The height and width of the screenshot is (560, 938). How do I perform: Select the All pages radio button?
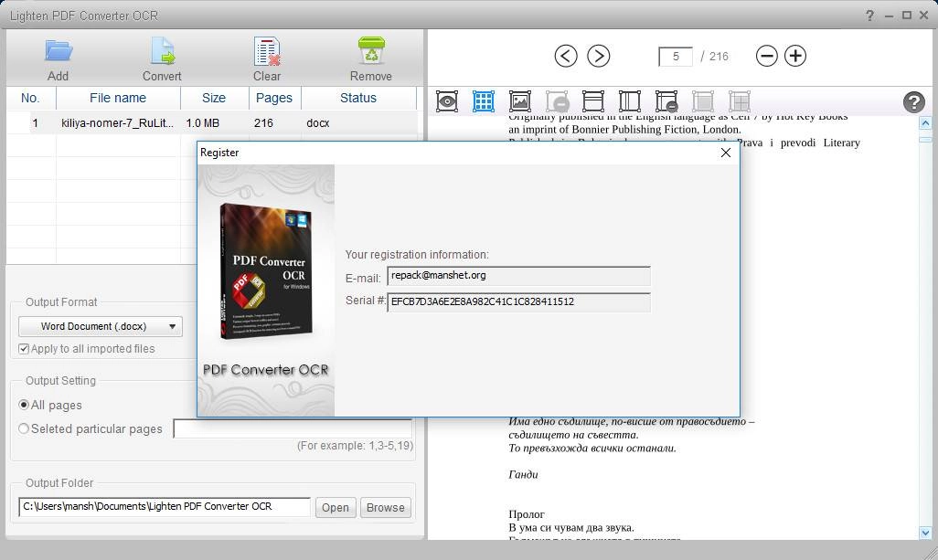tap(24, 405)
